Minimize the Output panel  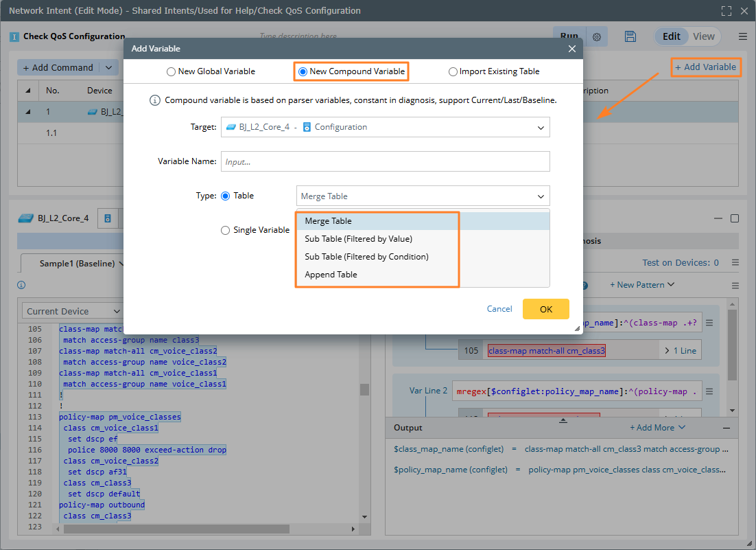(727, 427)
